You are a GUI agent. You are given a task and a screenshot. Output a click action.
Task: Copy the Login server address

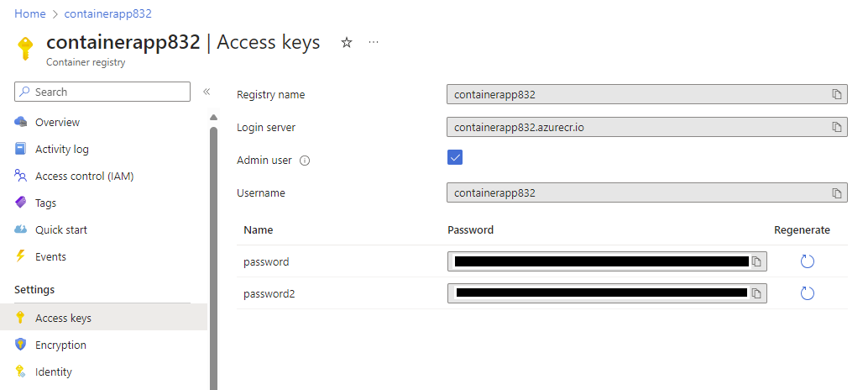(836, 127)
